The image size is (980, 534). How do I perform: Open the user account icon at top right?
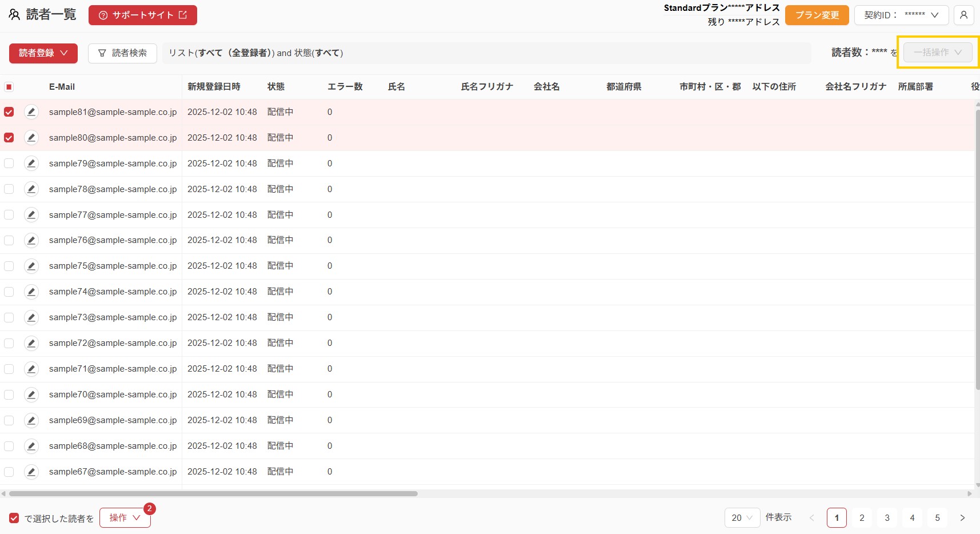(x=963, y=15)
